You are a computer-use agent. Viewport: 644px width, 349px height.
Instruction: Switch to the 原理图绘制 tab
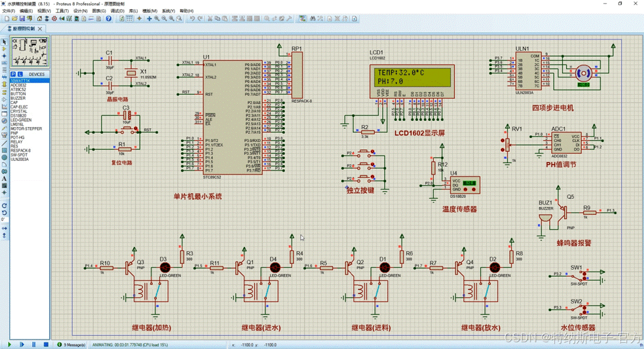tap(23, 29)
